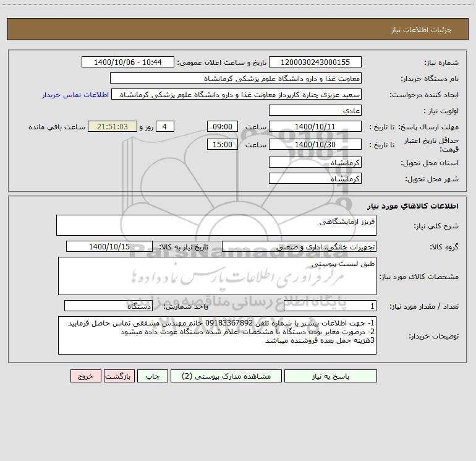This screenshot has height=461, width=476.
Task: Click the مهلت ارسال پاسخ label
Action: 428,127
